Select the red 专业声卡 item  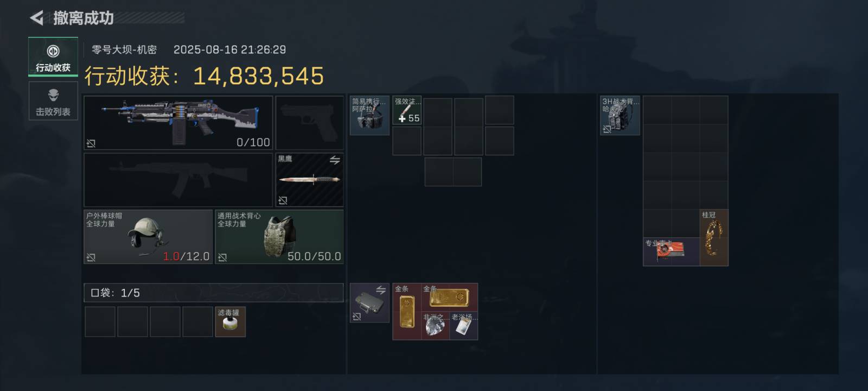(x=671, y=252)
